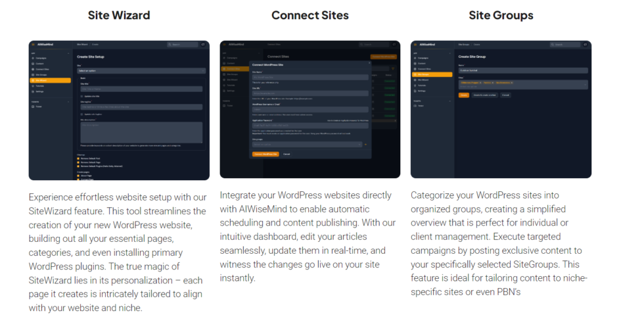Open the Site 'Select an option' dropdown
The image size is (644, 334).
141,70
